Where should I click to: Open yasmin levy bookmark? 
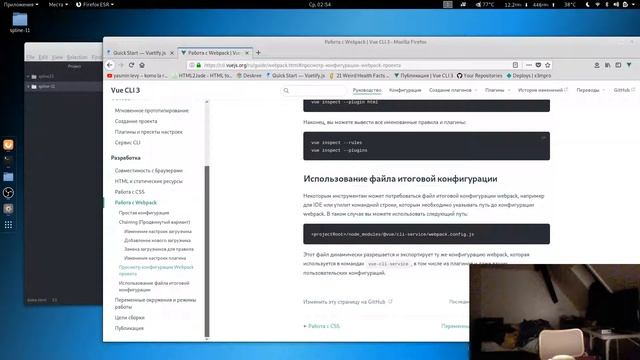coord(137,76)
